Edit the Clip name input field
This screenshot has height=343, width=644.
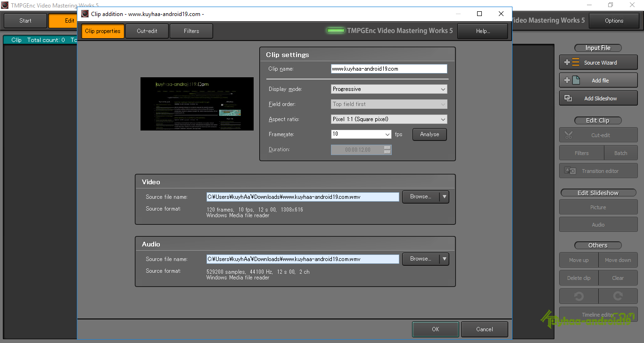389,69
